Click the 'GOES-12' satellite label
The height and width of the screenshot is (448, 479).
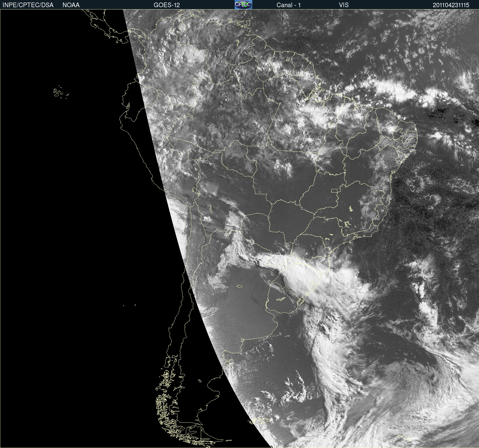(x=167, y=5)
